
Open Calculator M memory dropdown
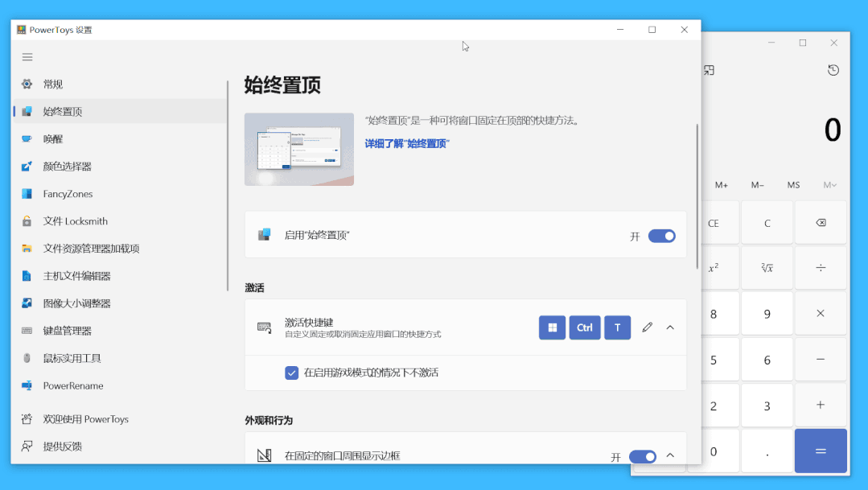tap(829, 185)
